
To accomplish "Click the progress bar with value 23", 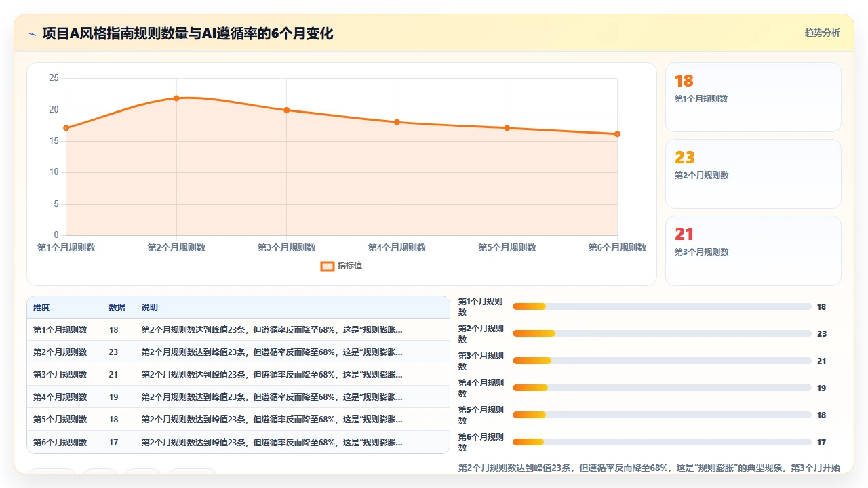I will 662,333.
